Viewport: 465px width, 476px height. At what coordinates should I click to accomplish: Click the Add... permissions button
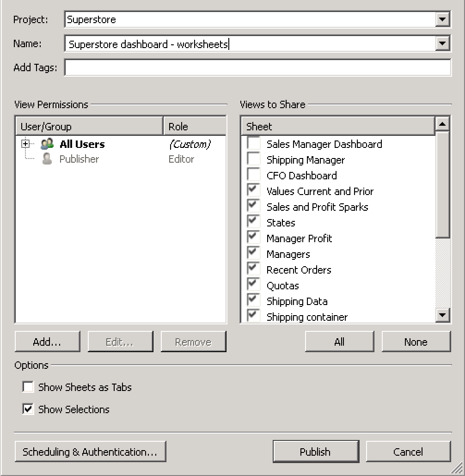(48, 342)
